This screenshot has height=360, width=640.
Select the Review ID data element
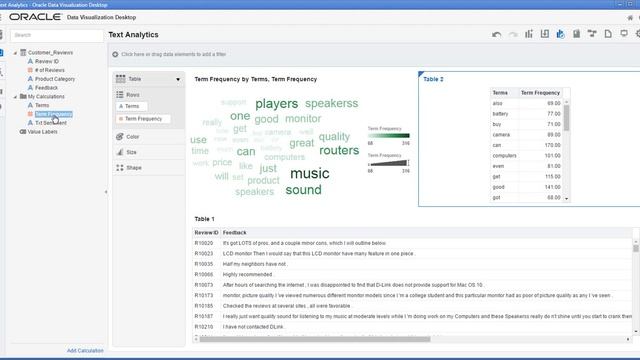[47, 62]
